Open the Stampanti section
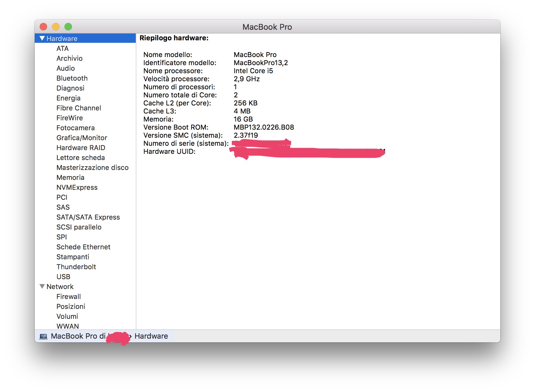The image size is (535, 392). pyautogui.click(x=73, y=257)
